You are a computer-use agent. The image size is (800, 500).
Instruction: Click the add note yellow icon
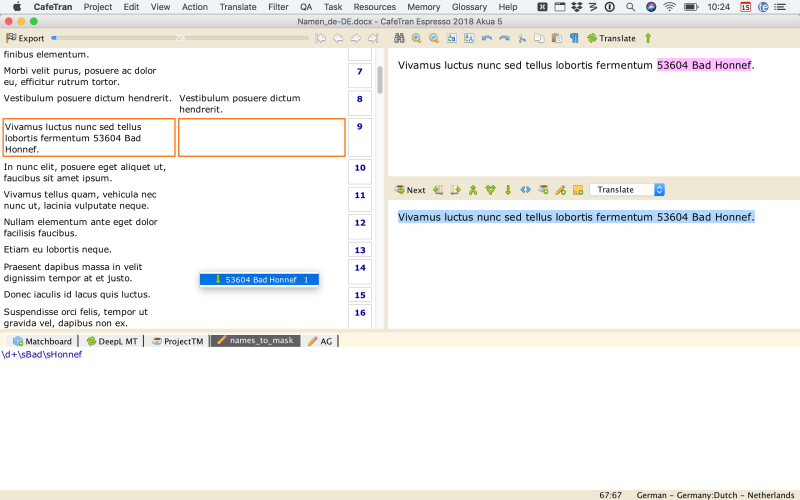tap(578, 190)
